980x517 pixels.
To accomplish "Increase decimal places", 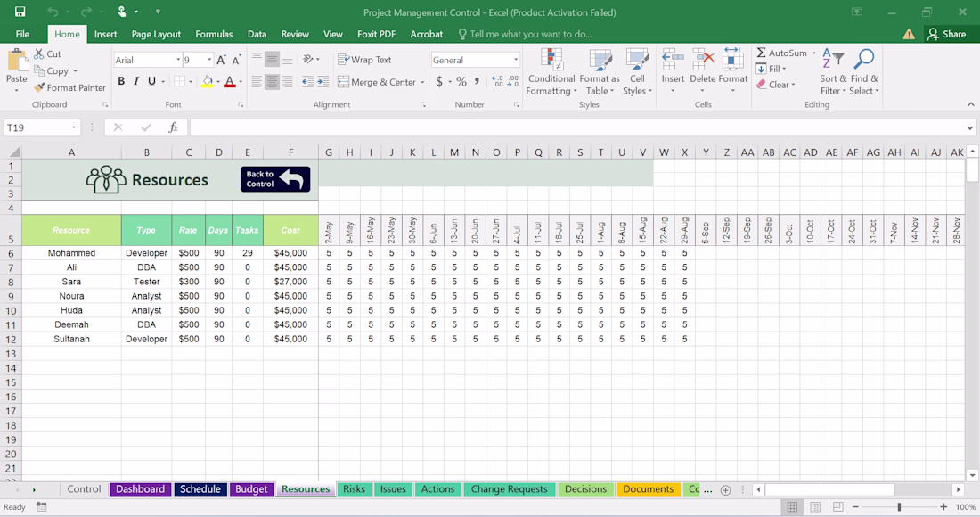I will 497,81.
